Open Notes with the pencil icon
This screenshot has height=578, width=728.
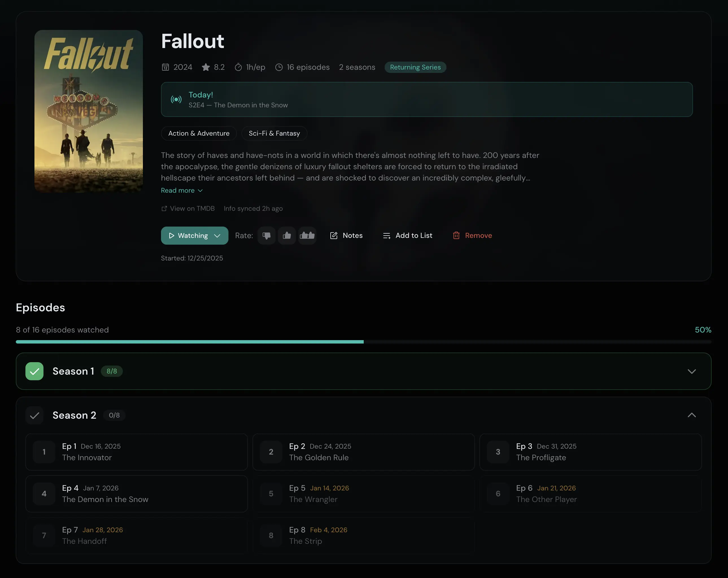tap(334, 235)
